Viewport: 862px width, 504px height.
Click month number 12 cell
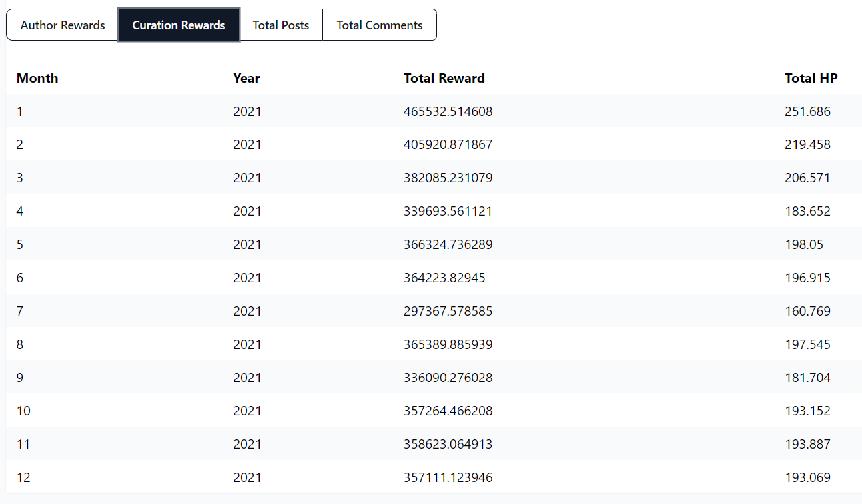coord(23,477)
